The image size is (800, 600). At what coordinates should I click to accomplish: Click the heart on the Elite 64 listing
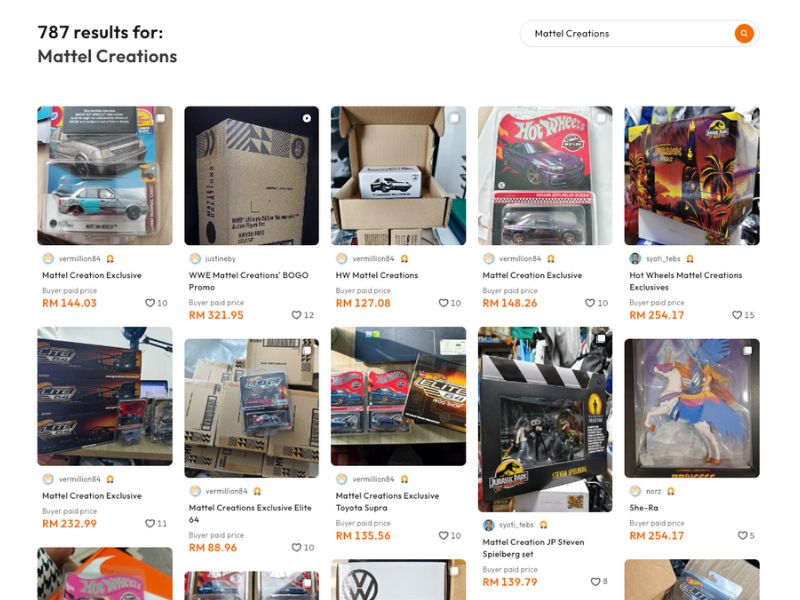(x=297, y=548)
